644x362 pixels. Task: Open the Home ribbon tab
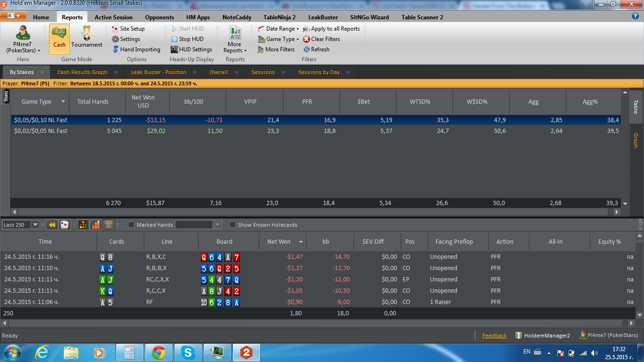click(x=41, y=17)
